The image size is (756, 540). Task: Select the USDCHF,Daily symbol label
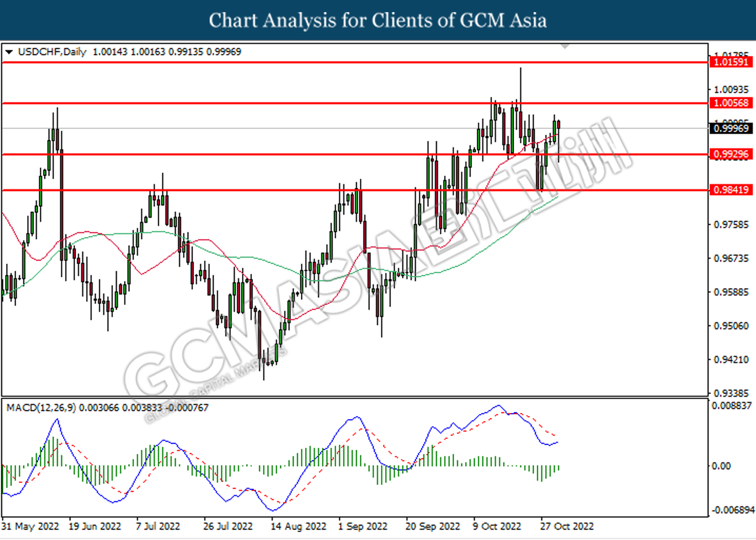(x=52, y=52)
